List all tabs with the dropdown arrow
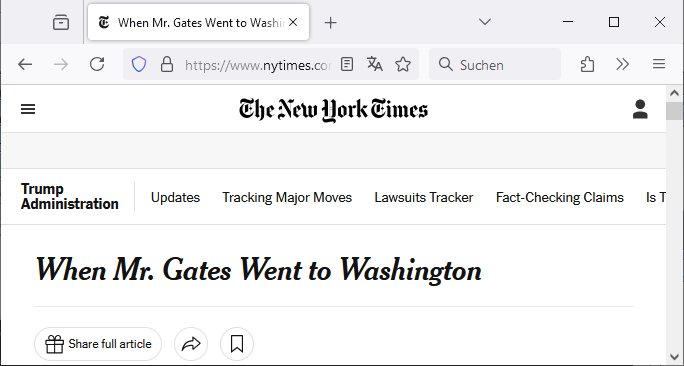This screenshot has width=684, height=366. click(x=485, y=22)
